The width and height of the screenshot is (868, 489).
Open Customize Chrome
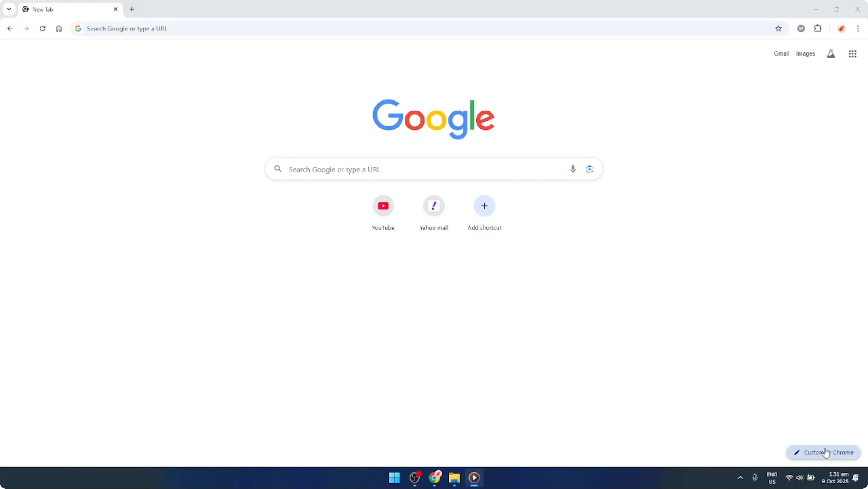(823, 453)
